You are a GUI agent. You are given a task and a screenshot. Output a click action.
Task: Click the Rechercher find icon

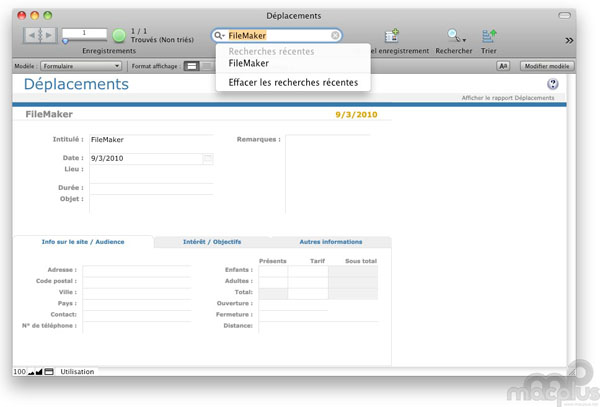point(453,36)
